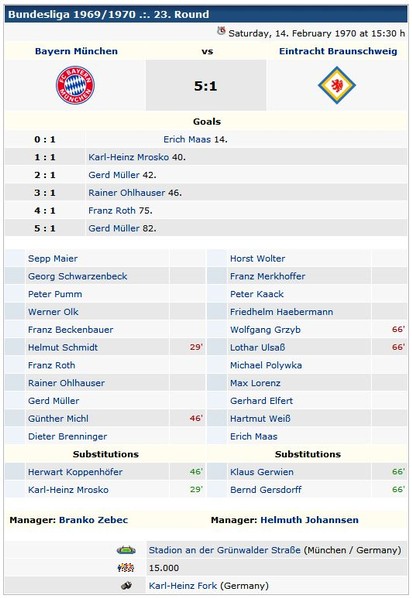Click the calendar clock icon beside date
This screenshot has width=412, height=598.
click(x=221, y=31)
